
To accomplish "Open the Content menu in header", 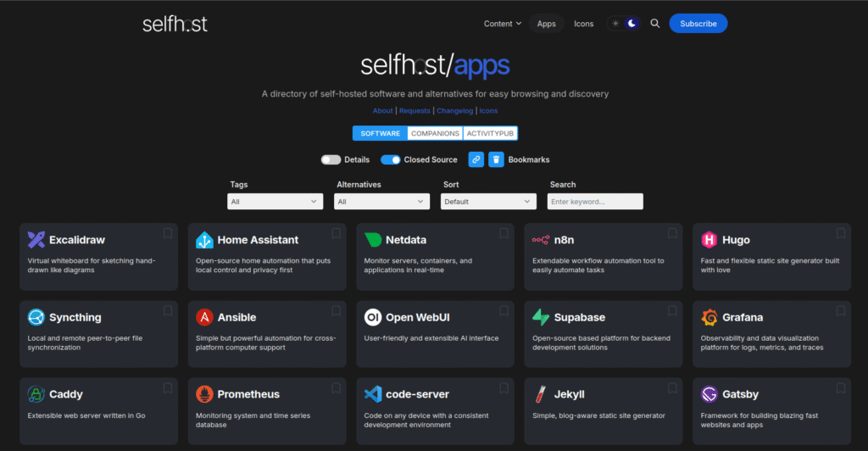I will click(x=502, y=24).
